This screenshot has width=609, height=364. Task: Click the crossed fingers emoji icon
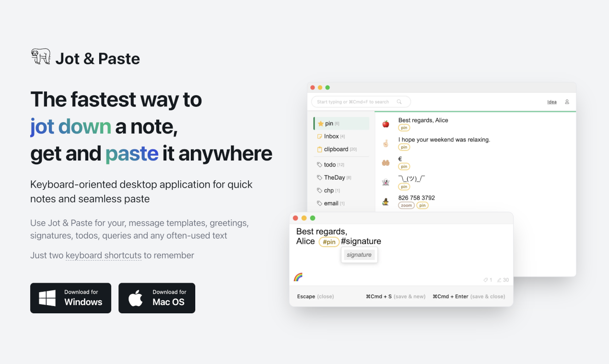(386, 143)
